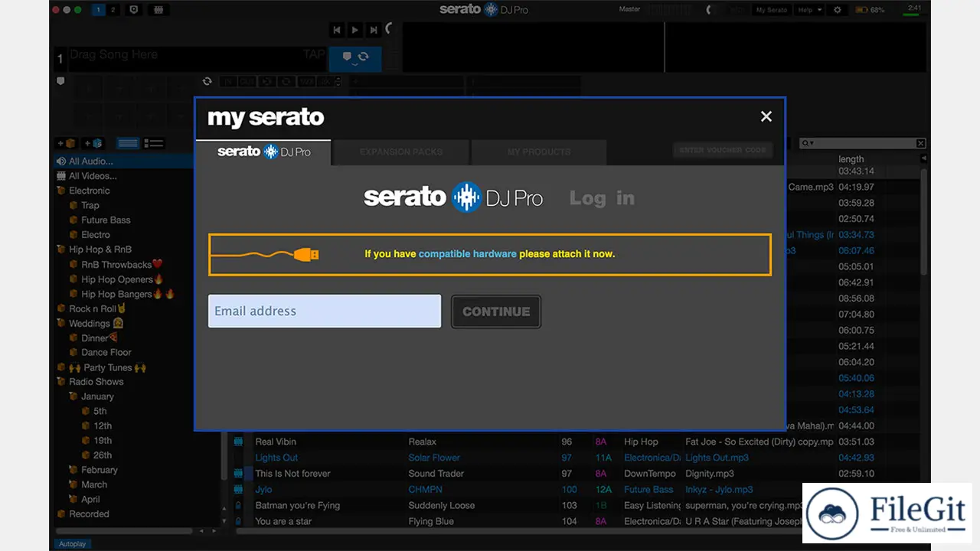Click the Email address input field
This screenshot has height=551, width=980.
pos(325,311)
